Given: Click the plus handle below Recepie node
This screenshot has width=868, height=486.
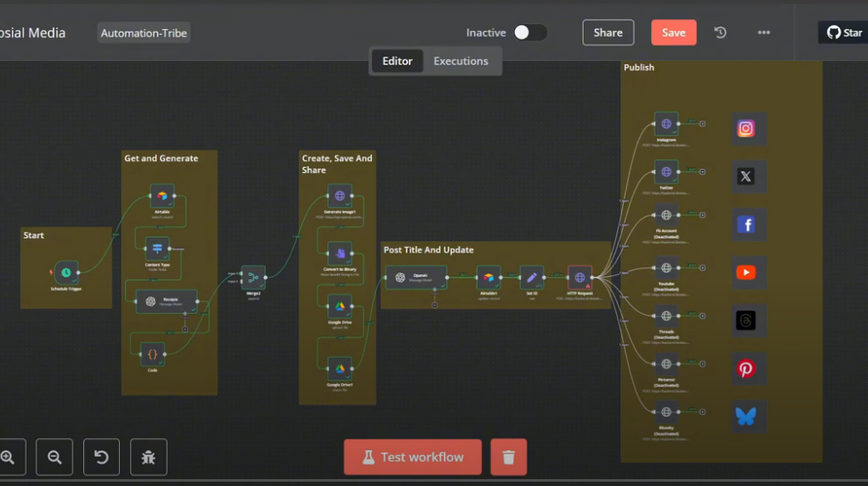Looking at the screenshot, I should (x=185, y=329).
